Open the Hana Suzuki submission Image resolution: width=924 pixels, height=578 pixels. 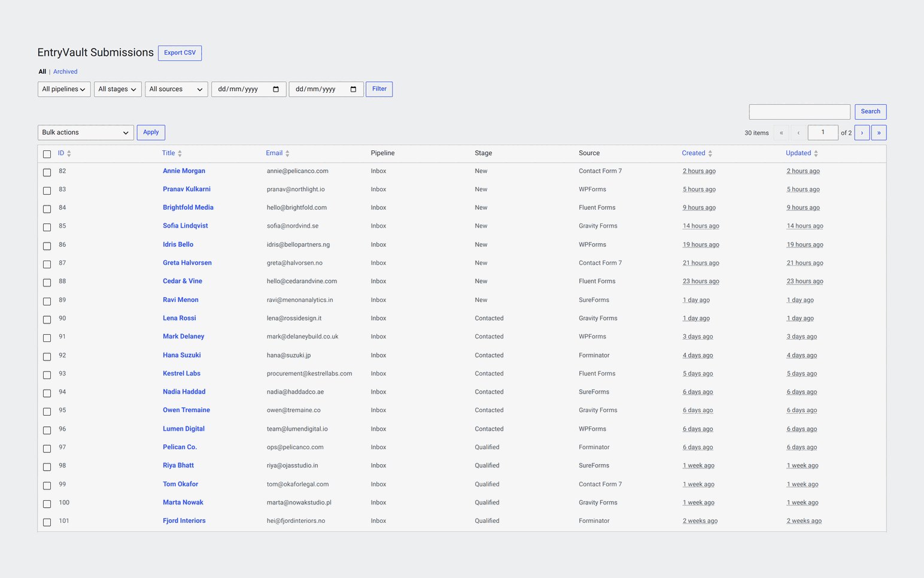click(181, 355)
